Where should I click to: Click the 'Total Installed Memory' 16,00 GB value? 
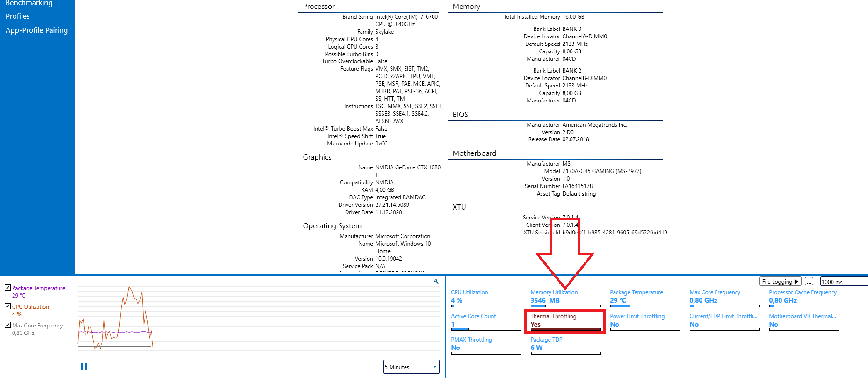point(573,17)
